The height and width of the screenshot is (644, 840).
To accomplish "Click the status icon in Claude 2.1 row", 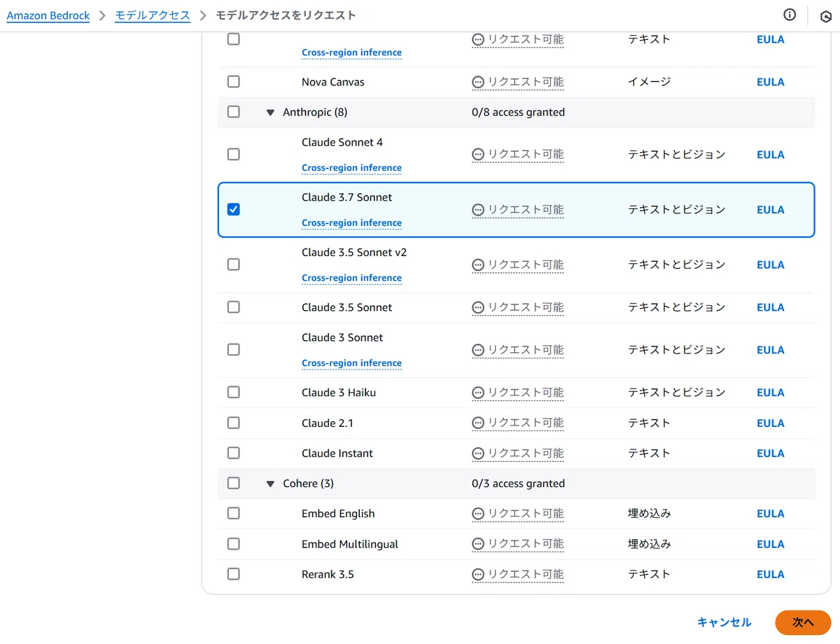I will point(478,423).
